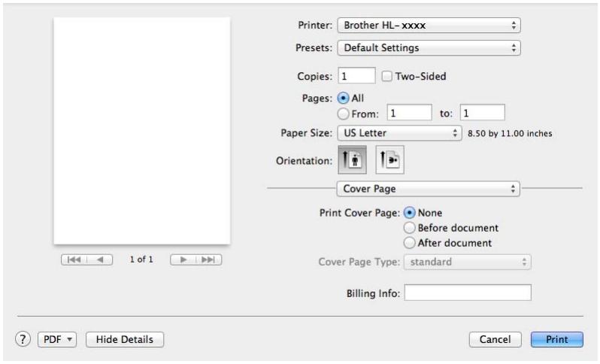Jump to last page in preview
The image size is (600, 364).
[x=208, y=260]
